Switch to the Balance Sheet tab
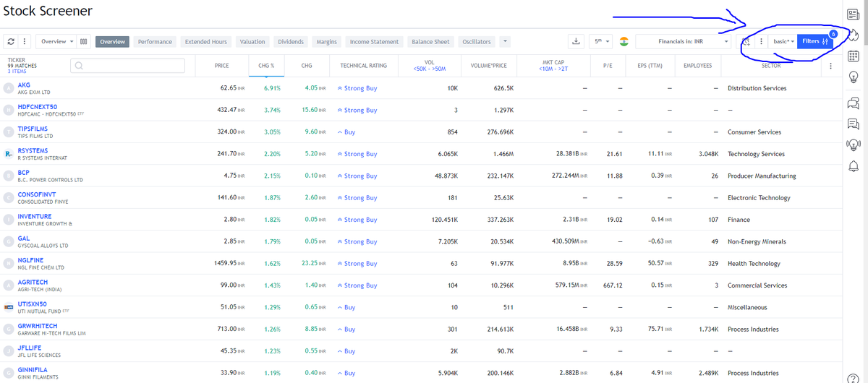The height and width of the screenshot is (383, 868). pos(430,42)
